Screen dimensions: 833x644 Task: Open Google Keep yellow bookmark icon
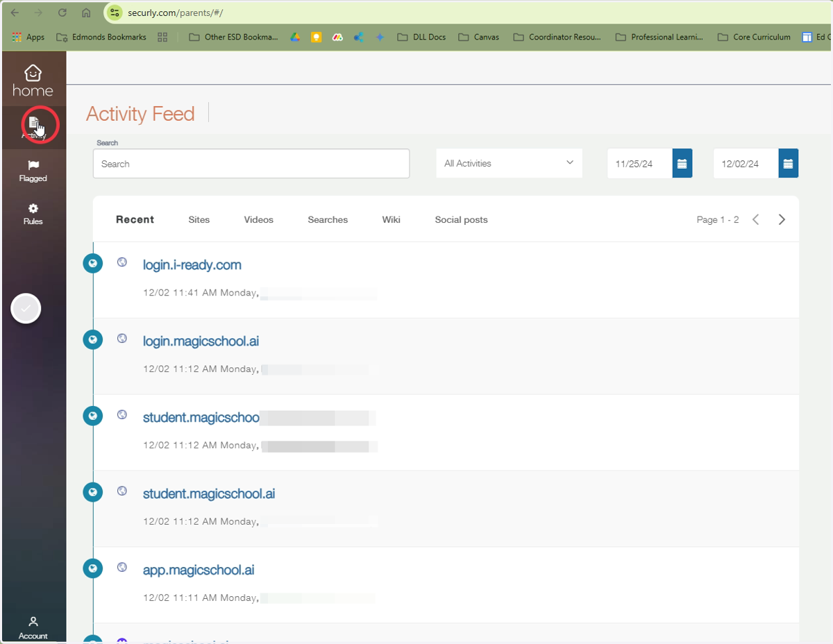316,37
